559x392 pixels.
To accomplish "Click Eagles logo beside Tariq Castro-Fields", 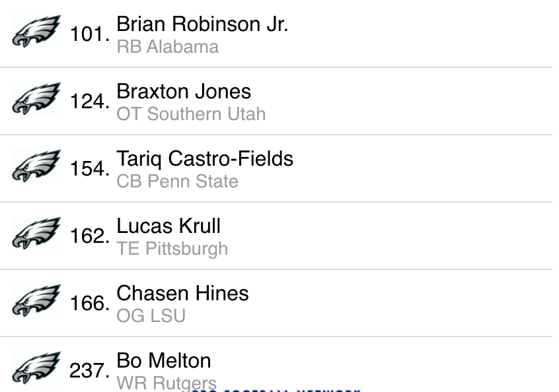I will point(36,166).
